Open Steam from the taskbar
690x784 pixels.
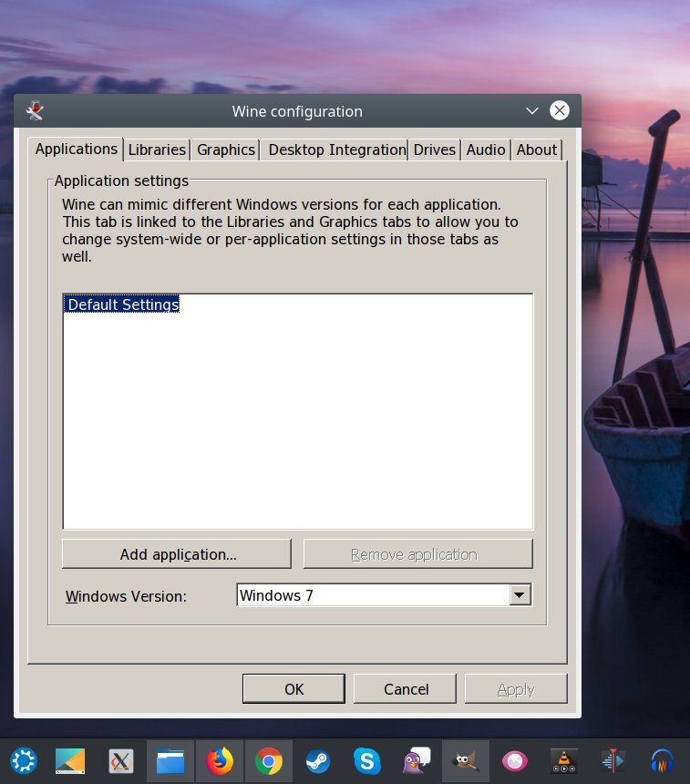pyautogui.click(x=317, y=761)
